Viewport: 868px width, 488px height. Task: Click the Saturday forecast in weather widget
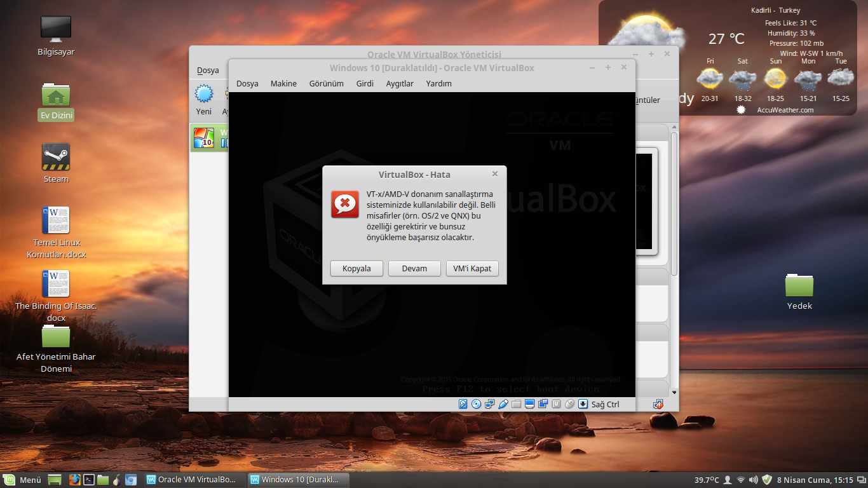[742, 79]
